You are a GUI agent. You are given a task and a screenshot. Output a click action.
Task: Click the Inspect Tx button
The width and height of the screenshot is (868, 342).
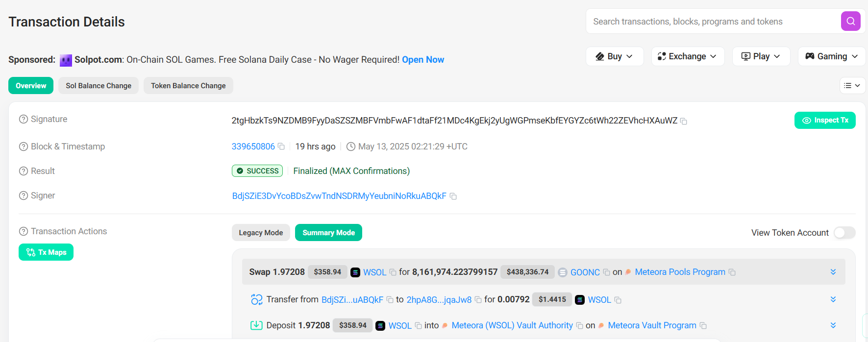point(825,121)
